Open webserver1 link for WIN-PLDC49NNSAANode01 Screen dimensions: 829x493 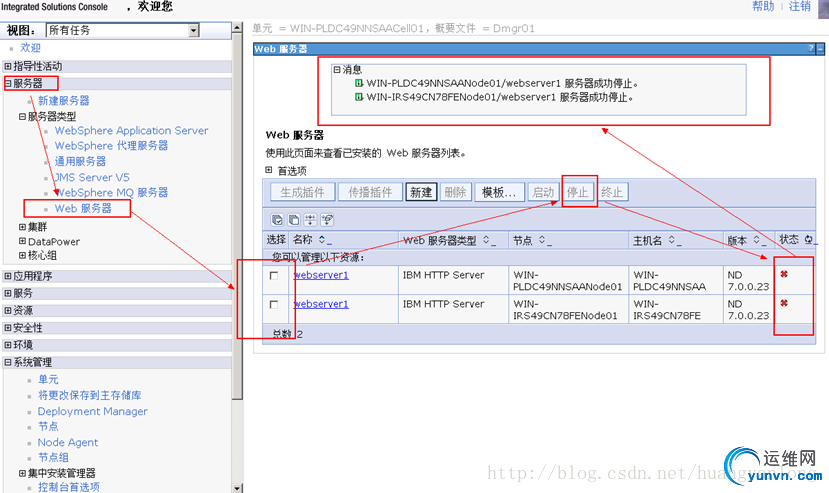coord(321,275)
